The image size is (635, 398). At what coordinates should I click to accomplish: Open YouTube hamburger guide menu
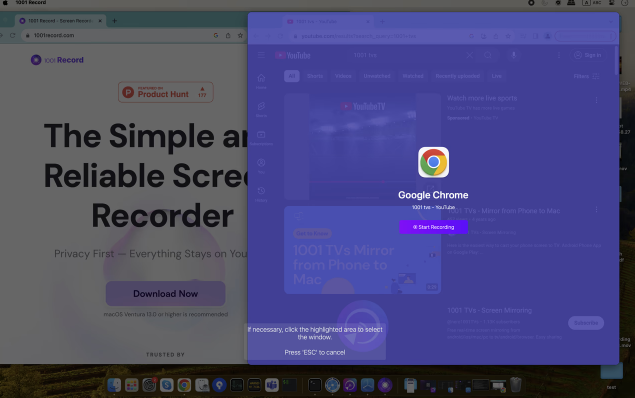tap(261, 55)
